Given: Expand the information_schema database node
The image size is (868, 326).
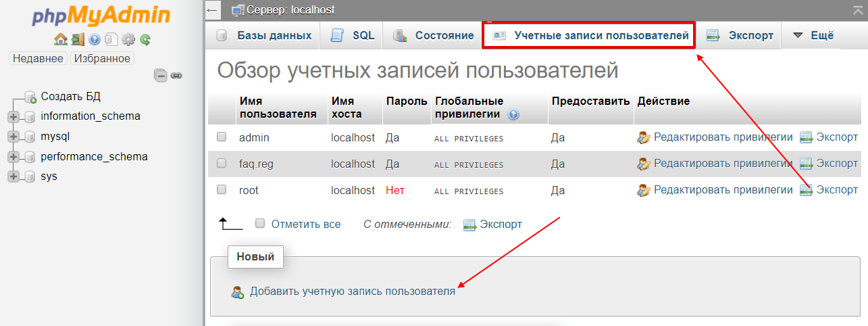Looking at the screenshot, I should coord(13,116).
